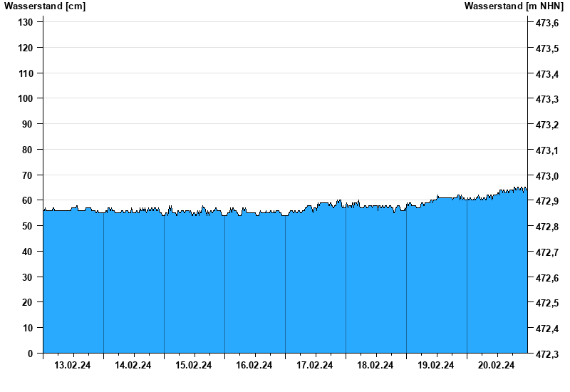Pick the date label 16.02.24

click(x=254, y=365)
